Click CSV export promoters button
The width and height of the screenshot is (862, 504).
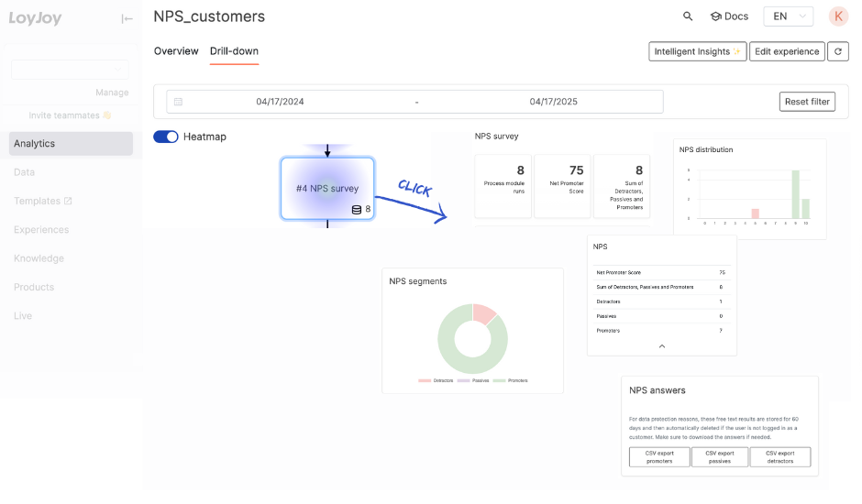(x=659, y=457)
